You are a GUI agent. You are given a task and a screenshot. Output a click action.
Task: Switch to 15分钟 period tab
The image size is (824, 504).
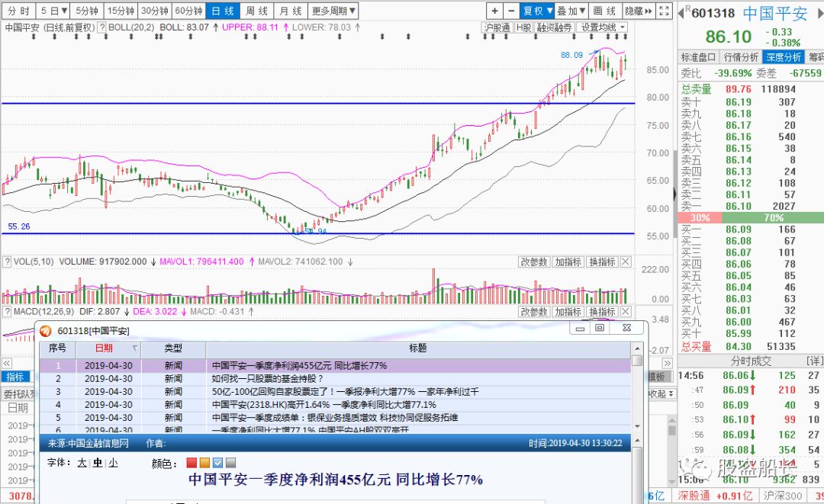[121, 11]
